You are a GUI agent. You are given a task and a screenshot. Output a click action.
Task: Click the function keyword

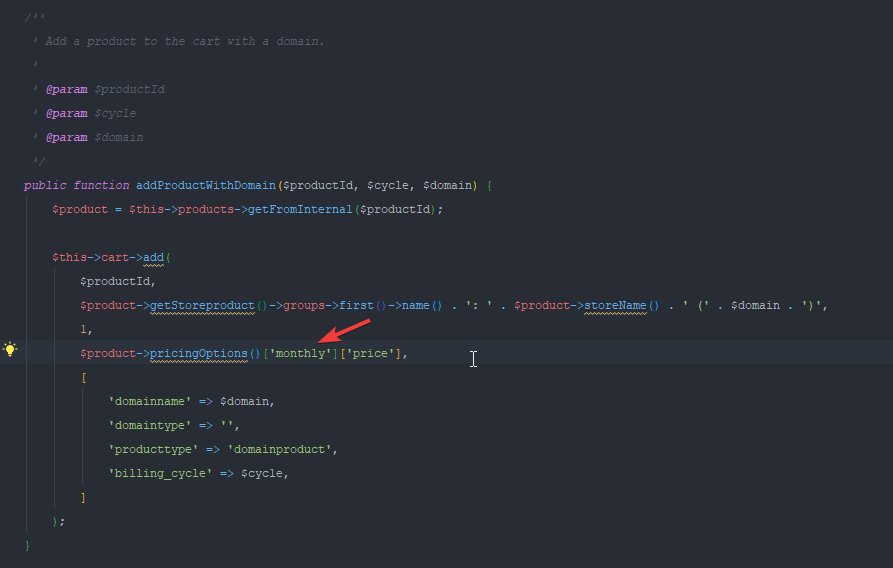pos(101,185)
